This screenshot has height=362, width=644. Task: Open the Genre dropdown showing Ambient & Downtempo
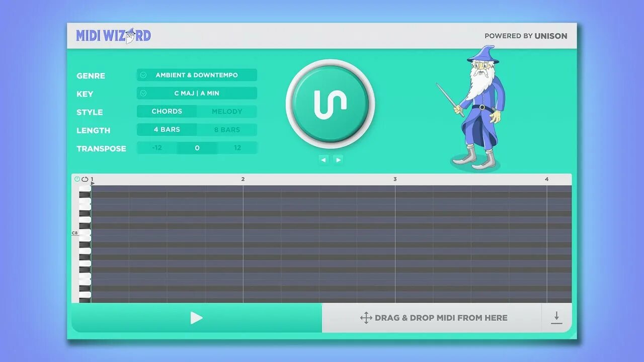coord(197,74)
